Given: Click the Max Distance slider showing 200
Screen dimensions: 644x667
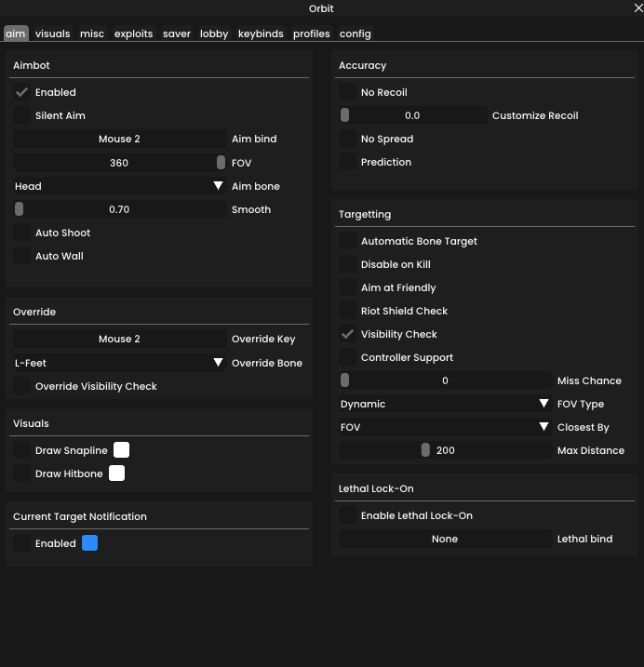Looking at the screenshot, I should coord(445,450).
